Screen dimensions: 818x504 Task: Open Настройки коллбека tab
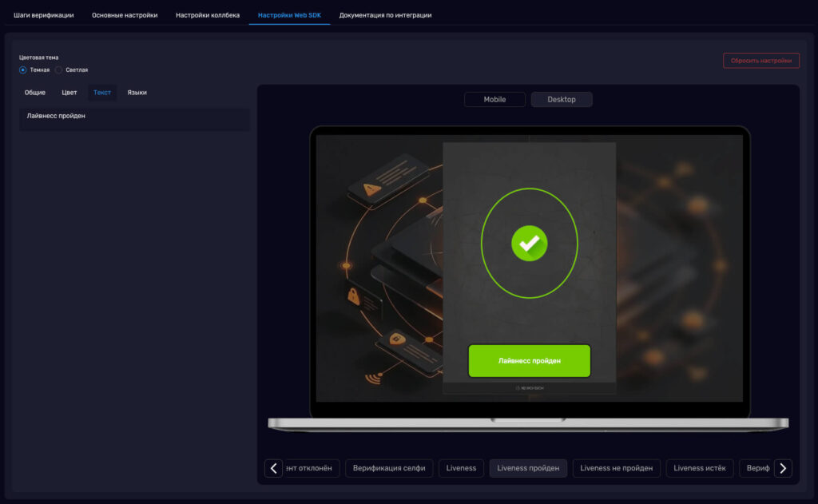(208, 15)
